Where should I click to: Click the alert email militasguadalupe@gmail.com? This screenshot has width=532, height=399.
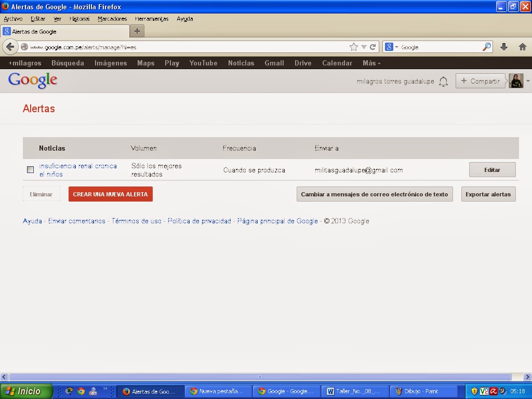click(358, 170)
